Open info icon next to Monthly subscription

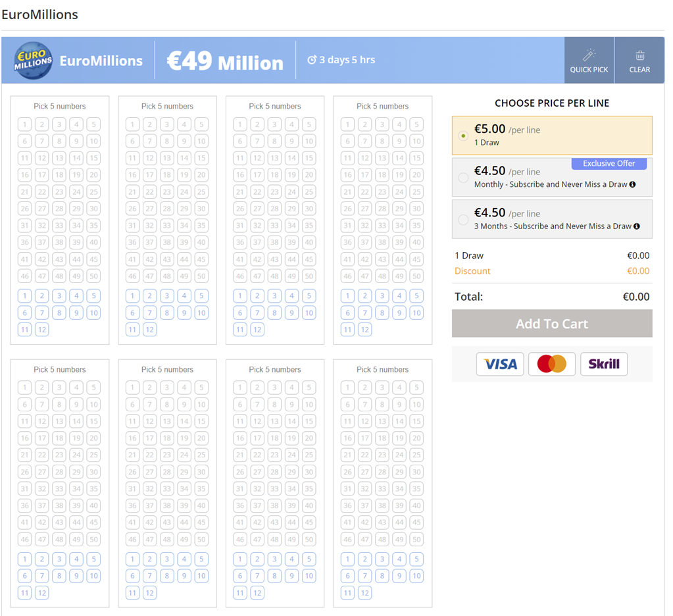(x=632, y=184)
